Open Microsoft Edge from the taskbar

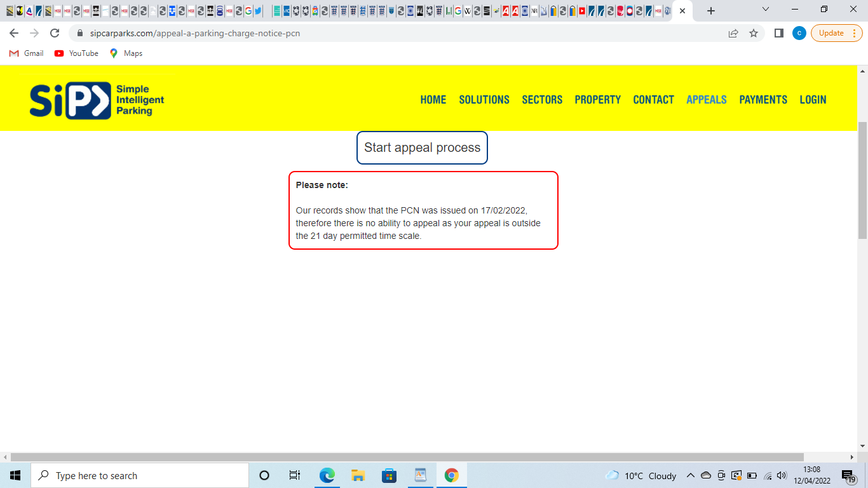[x=327, y=475]
